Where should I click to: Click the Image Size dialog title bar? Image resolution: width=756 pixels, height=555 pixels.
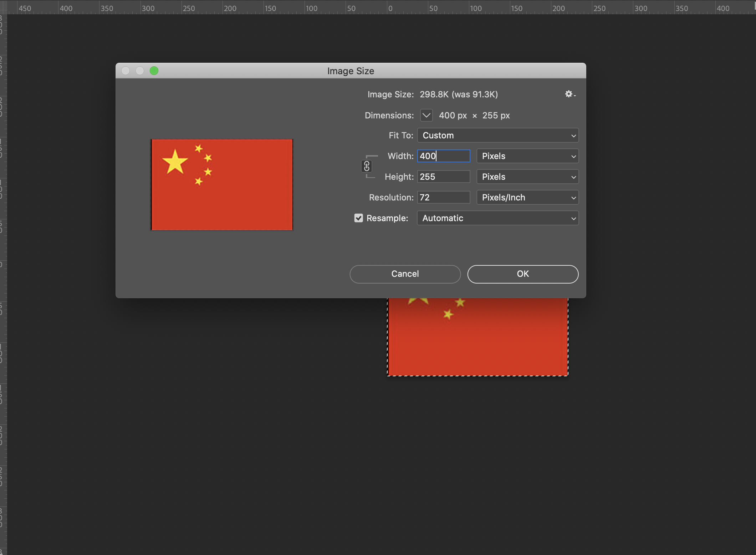pyautogui.click(x=351, y=71)
